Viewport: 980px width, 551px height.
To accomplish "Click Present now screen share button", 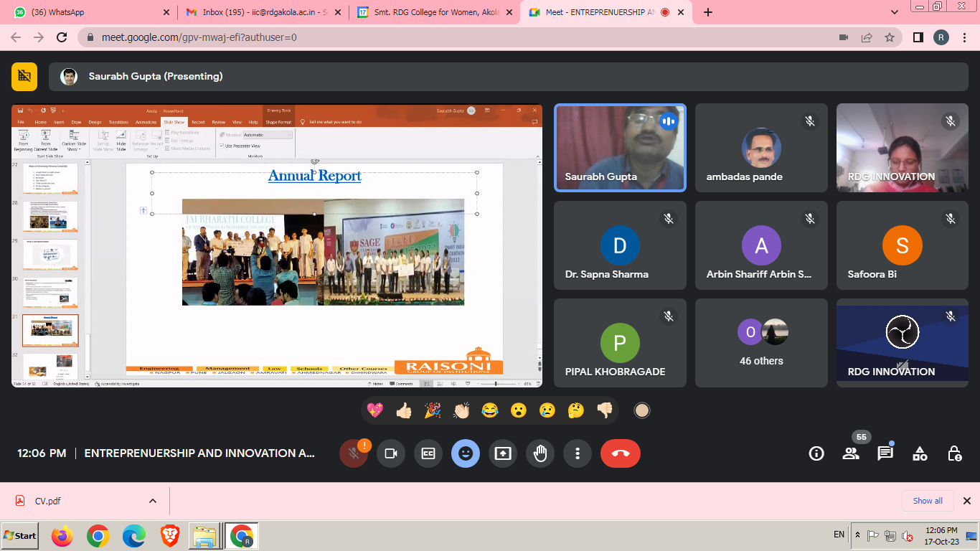I will point(503,453).
